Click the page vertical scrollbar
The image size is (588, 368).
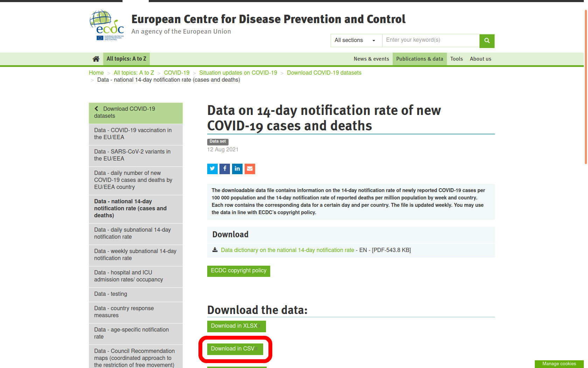pos(586,87)
